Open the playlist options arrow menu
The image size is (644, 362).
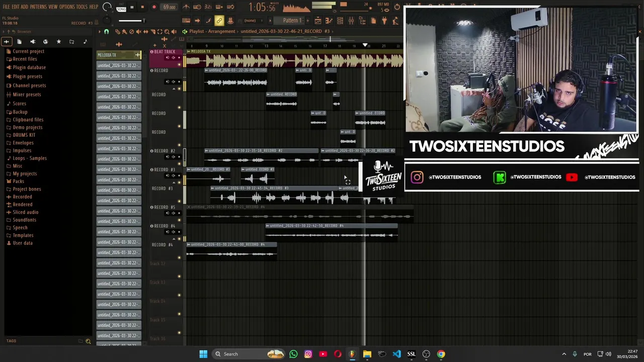100,32
